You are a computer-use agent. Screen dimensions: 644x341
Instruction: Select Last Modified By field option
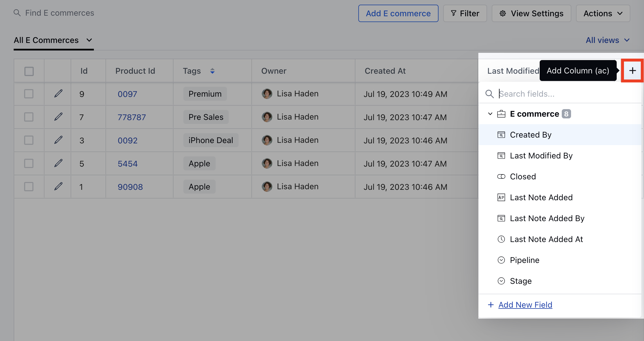[560, 156]
